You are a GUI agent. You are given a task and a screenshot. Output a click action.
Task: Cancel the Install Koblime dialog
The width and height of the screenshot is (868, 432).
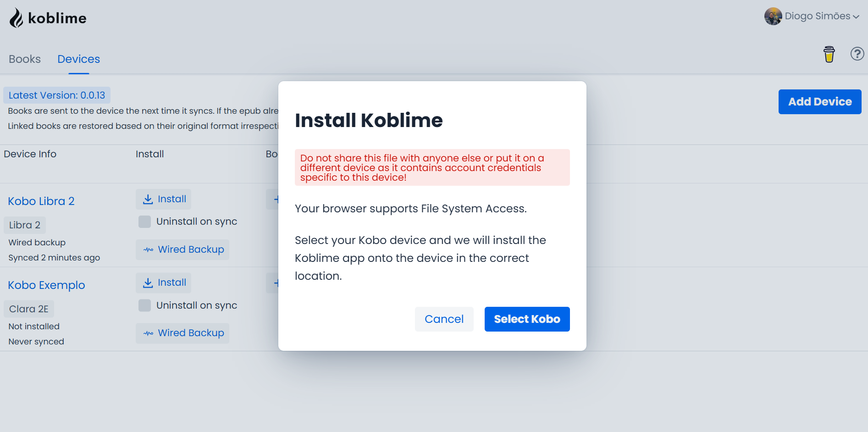444,319
